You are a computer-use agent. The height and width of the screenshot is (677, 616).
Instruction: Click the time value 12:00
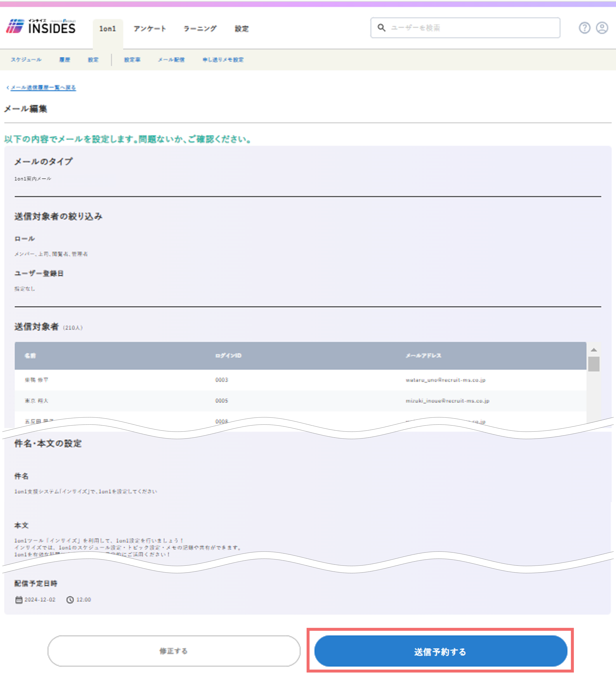click(x=84, y=600)
